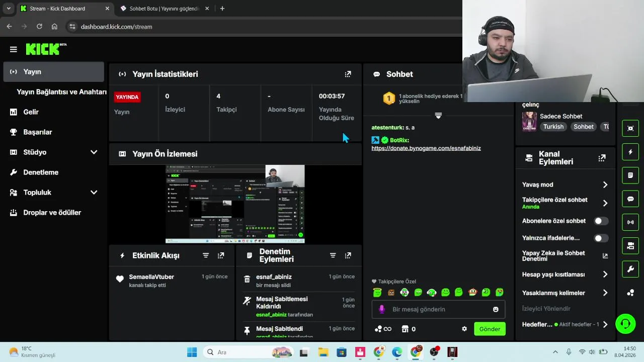The height and width of the screenshot is (362, 644).
Task: Open the emoji picker in message box
Action: pos(496,309)
